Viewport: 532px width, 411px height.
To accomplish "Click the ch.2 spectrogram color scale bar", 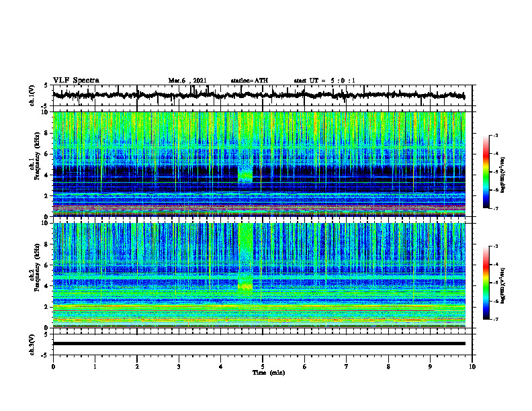I will [x=486, y=283].
